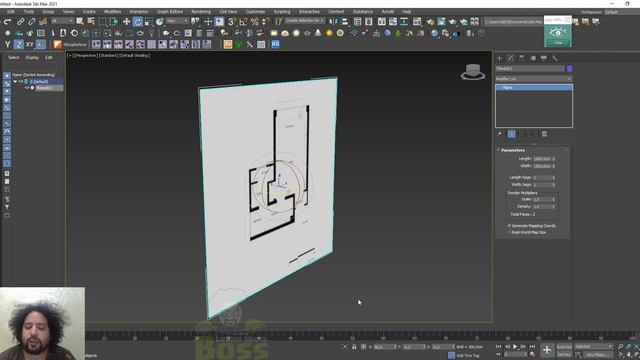640x360 pixels.
Task: Open Create Selection Set dropdown
Action: 305,21
